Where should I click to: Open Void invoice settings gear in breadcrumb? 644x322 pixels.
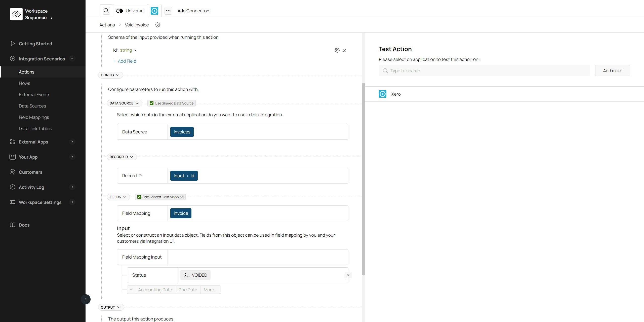click(x=157, y=25)
